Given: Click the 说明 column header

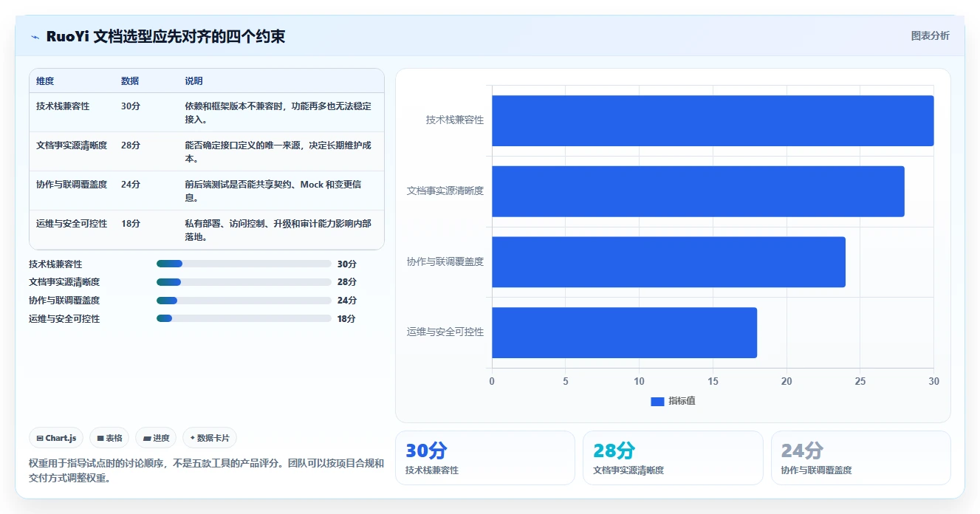Looking at the screenshot, I should (193, 81).
